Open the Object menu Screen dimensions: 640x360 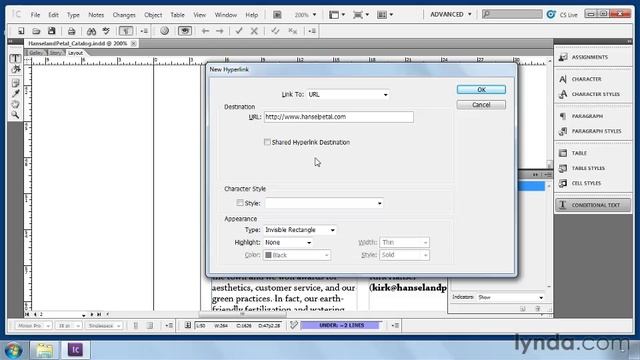point(153,15)
